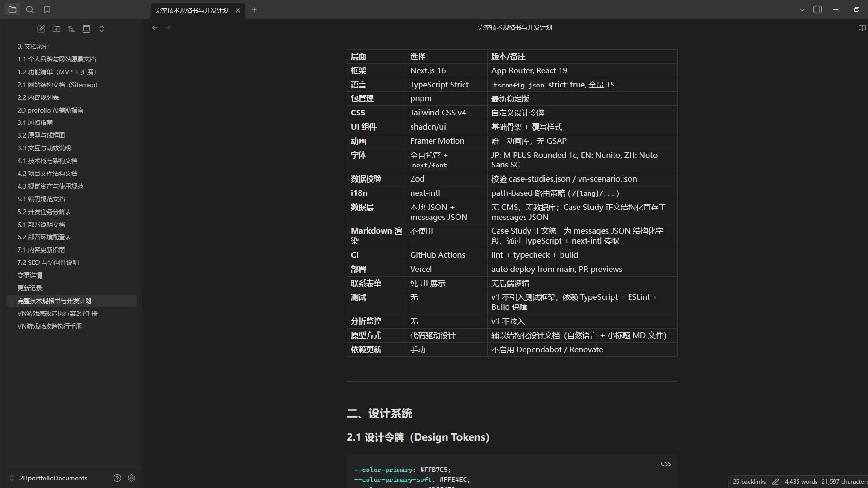Create a new folder in sidebar

tap(56, 29)
